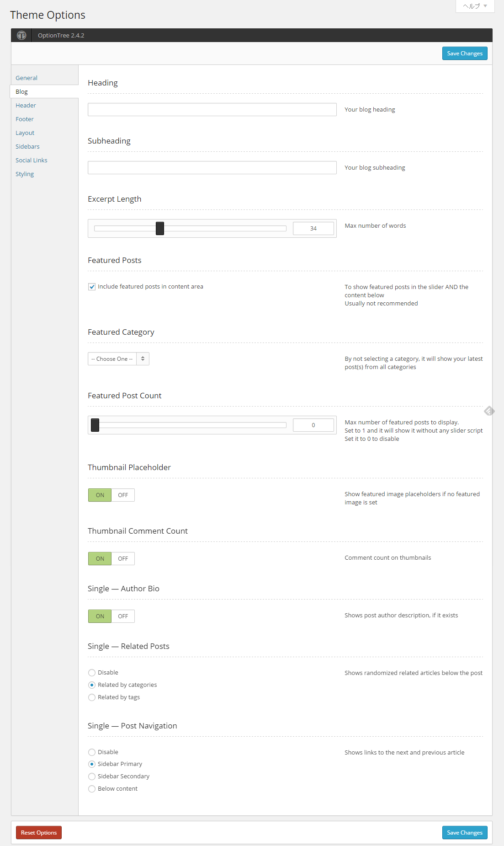The width and height of the screenshot is (504, 846).
Task: Click the WordPress logo icon in OptionTree header
Action: click(x=21, y=35)
